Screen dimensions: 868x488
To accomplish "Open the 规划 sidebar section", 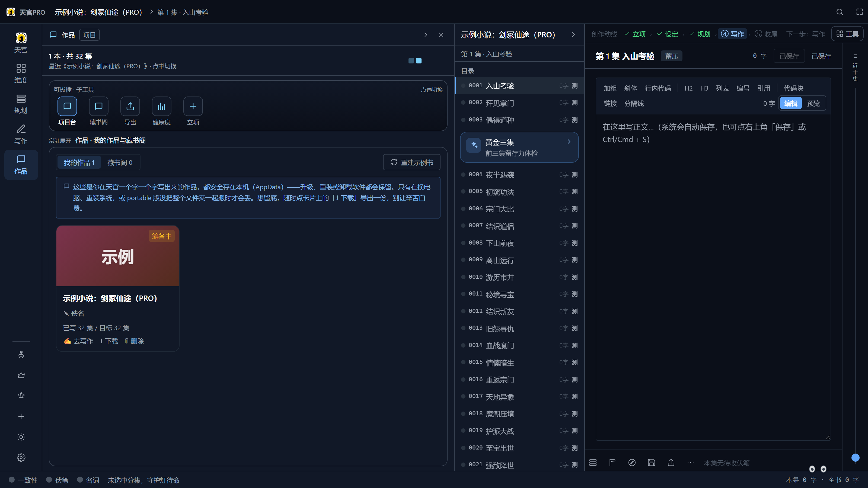I will (21, 104).
